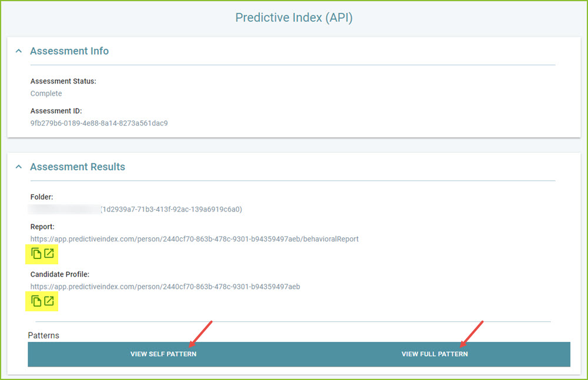Image resolution: width=588 pixels, height=380 pixels.
Task: Click the Predictive Index (API) title
Action: click(294, 18)
